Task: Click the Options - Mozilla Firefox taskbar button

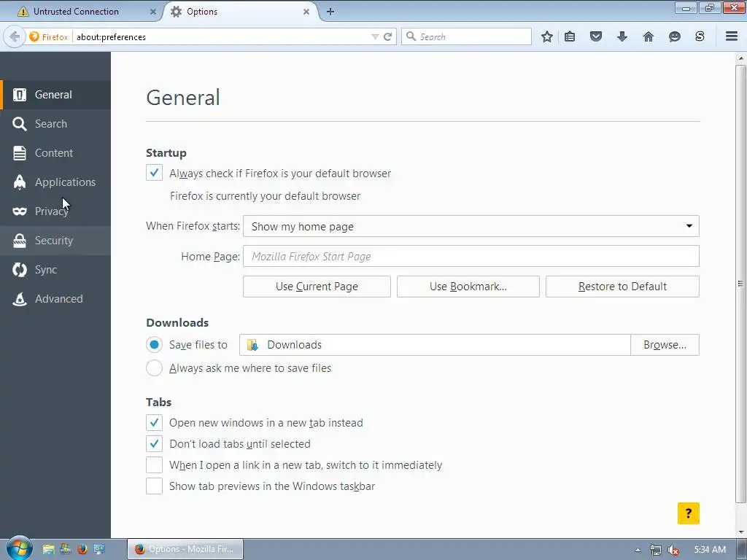Action: point(185,549)
